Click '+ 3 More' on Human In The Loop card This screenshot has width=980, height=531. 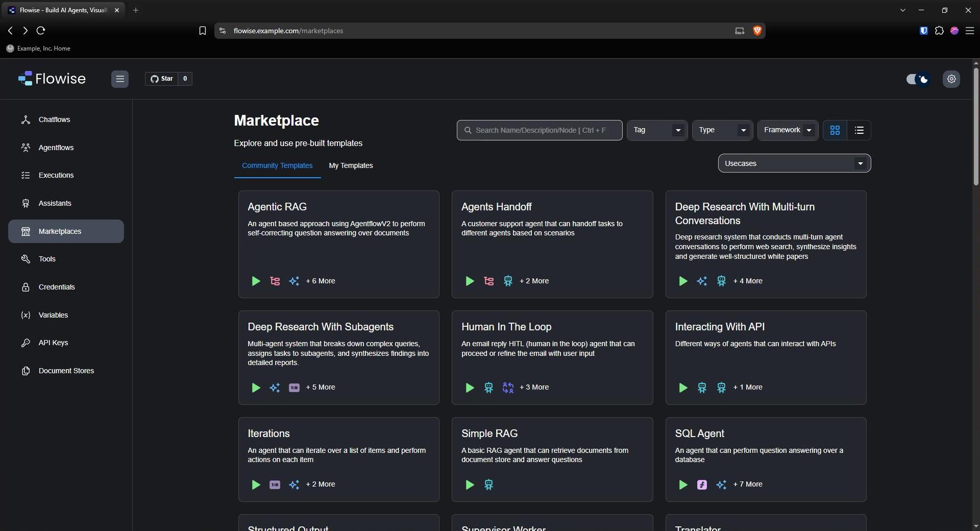(x=534, y=387)
